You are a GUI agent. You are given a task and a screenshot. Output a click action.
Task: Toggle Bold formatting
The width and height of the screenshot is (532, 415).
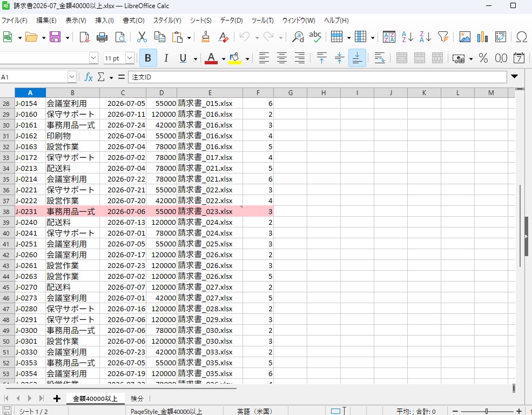pyautogui.click(x=148, y=58)
